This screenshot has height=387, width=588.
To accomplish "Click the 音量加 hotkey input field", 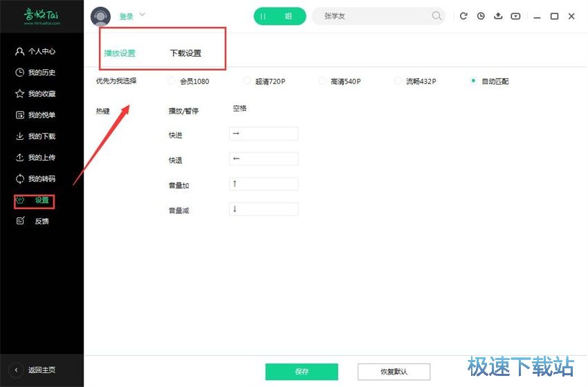I will click(x=264, y=184).
